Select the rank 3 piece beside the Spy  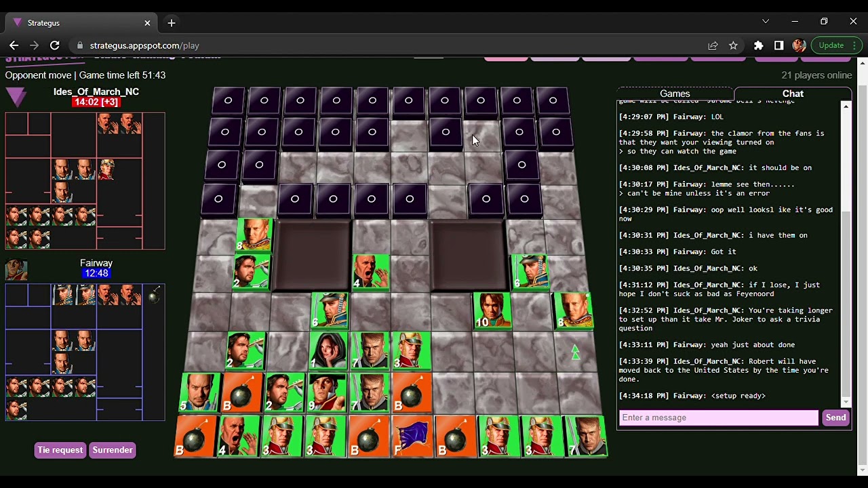pyautogui.click(x=411, y=350)
